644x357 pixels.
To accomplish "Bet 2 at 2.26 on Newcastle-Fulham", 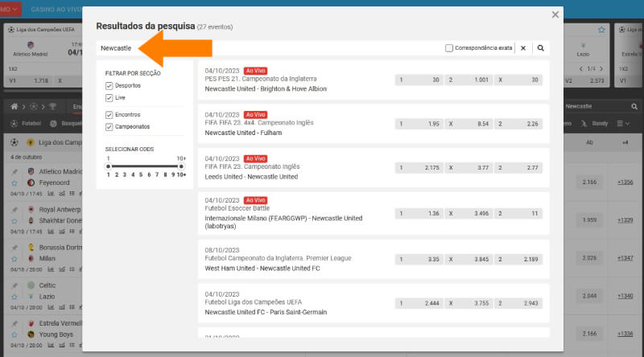I will 518,124.
